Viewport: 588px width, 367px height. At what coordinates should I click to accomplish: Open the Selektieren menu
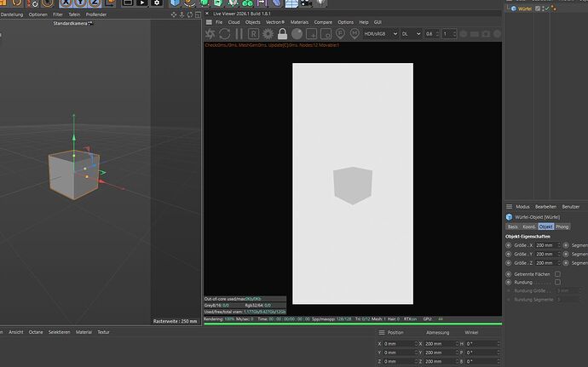click(60, 332)
